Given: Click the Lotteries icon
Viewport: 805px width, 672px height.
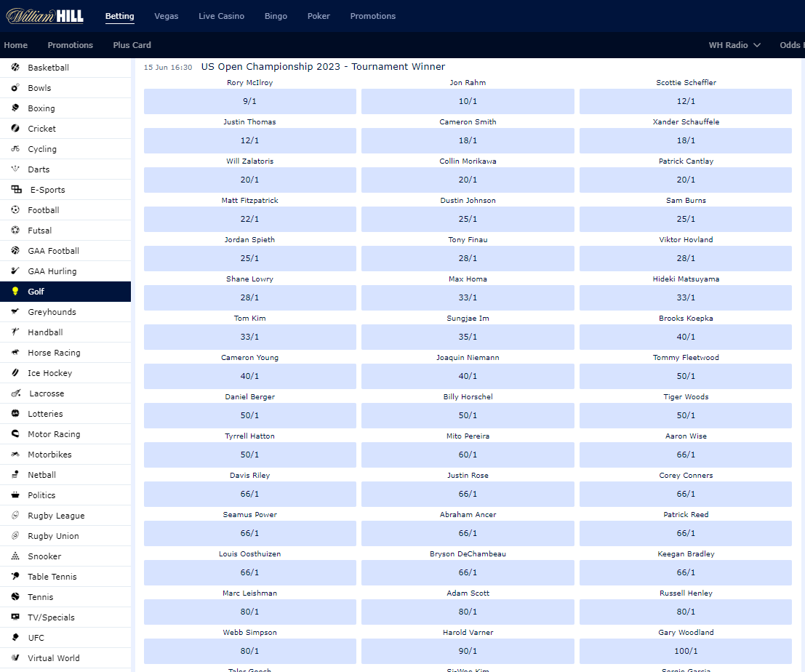Looking at the screenshot, I should pyautogui.click(x=15, y=413).
